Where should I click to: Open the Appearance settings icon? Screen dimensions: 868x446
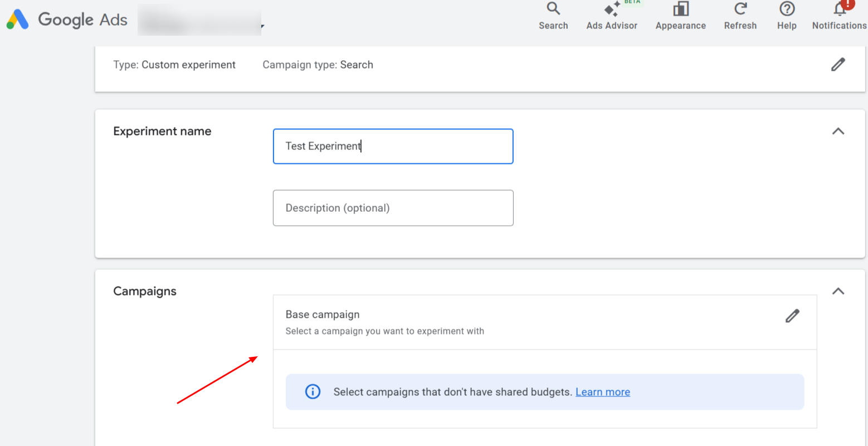[680, 9]
